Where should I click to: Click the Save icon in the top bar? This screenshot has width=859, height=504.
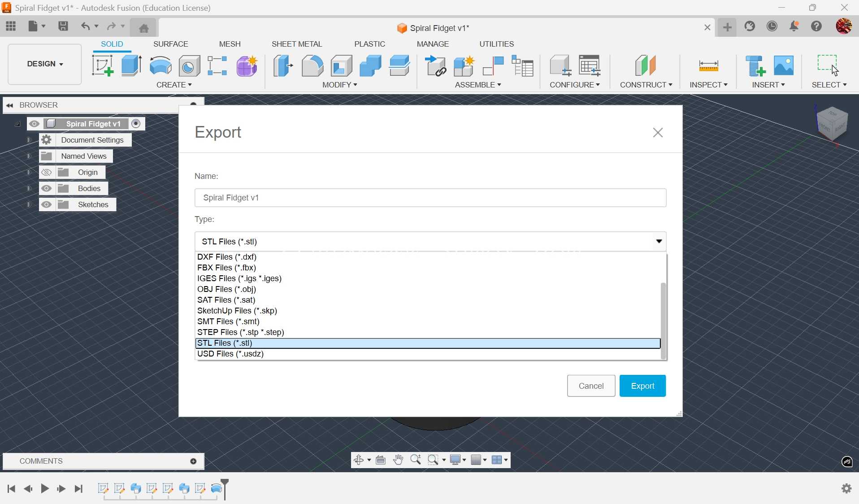(63, 26)
